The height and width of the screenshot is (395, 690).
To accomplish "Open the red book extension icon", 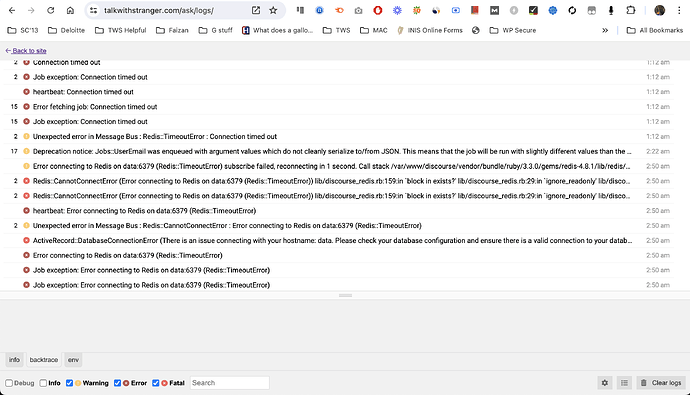I will point(474,10).
